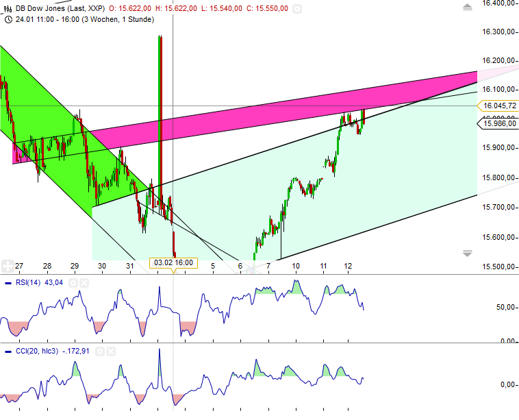This screenshot has width=519, height=420.
Task: Click date label 12 on time axis
Action: coord(348,266)
